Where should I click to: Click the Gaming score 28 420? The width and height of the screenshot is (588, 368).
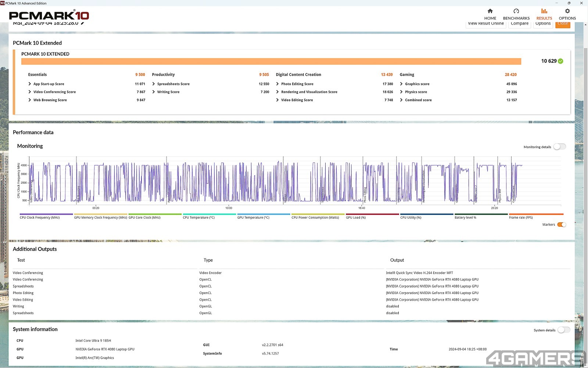tap(510, 75)
